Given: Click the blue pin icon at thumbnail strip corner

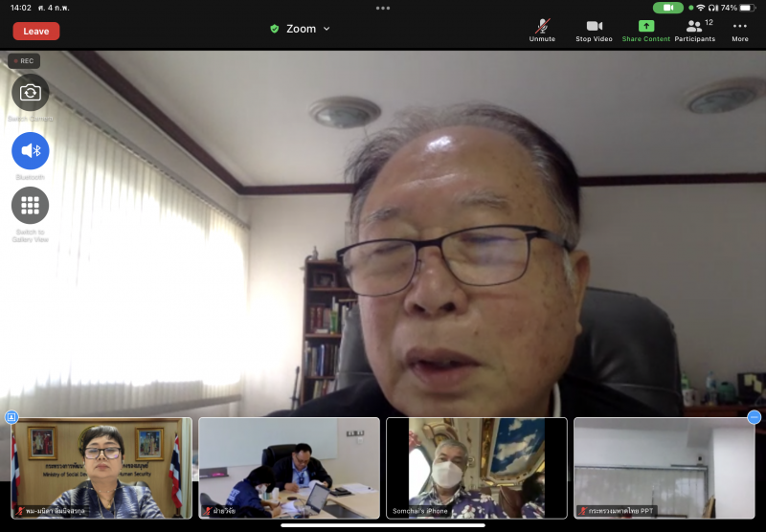Looking at the screenshot, I should click(x=11, y=417).
